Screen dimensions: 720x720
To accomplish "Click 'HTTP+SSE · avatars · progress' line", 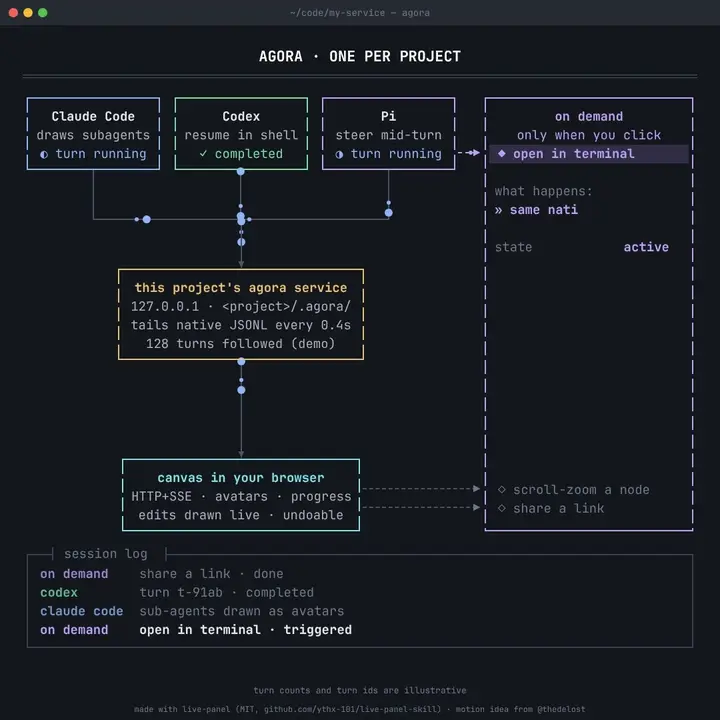I will [241, 496].
